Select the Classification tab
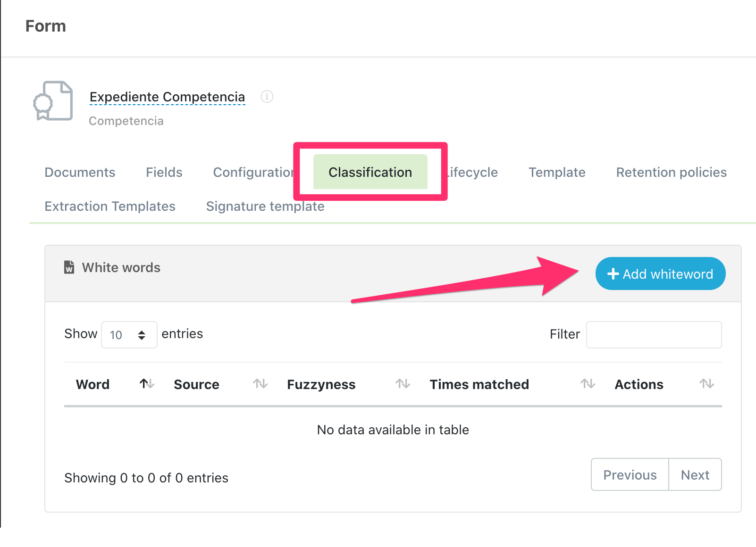This screenshot has height=547, width=756. tap(370, 173)
